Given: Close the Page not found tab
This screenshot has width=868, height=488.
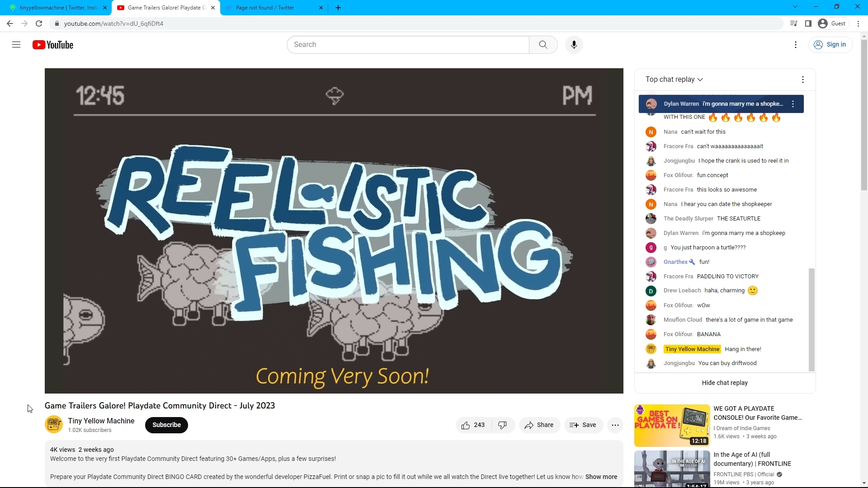Looking at the screenshot, I should click(321, 8).
